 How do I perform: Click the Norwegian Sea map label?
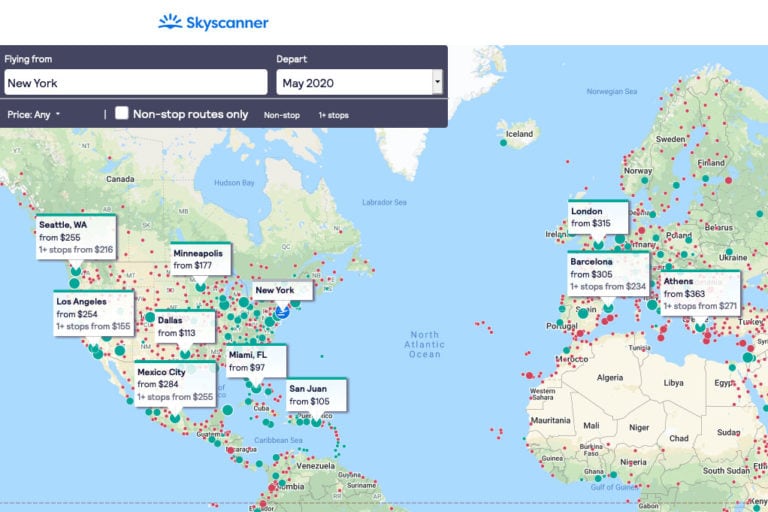tap(612, 91)
